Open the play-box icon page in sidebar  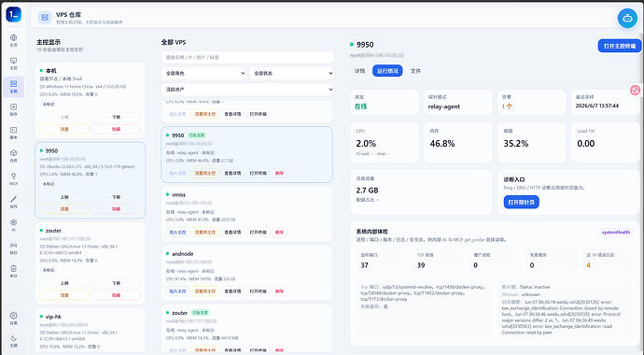pyautogui.click(x=14, y=109)
